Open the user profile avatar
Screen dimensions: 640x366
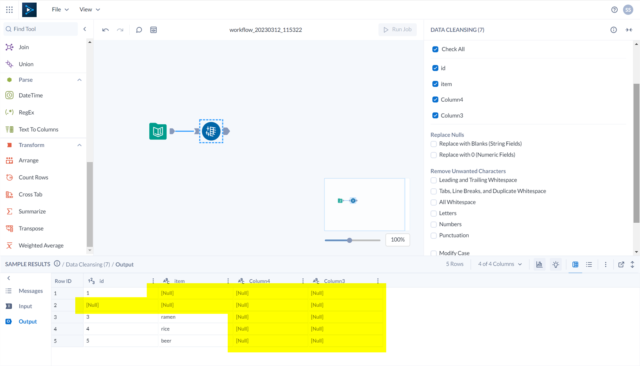coord(628,10)
